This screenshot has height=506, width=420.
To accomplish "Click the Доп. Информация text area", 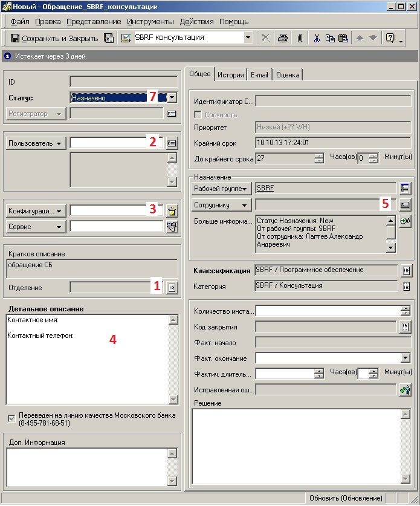I will (x=87, y=467).
